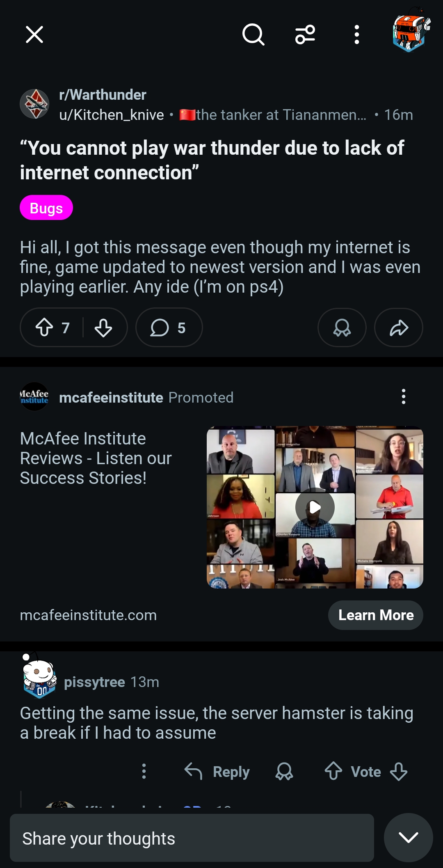This screenshot has height=868, width=443.
Task: Open the comment sort filter icon
Action: pos(305,34)
